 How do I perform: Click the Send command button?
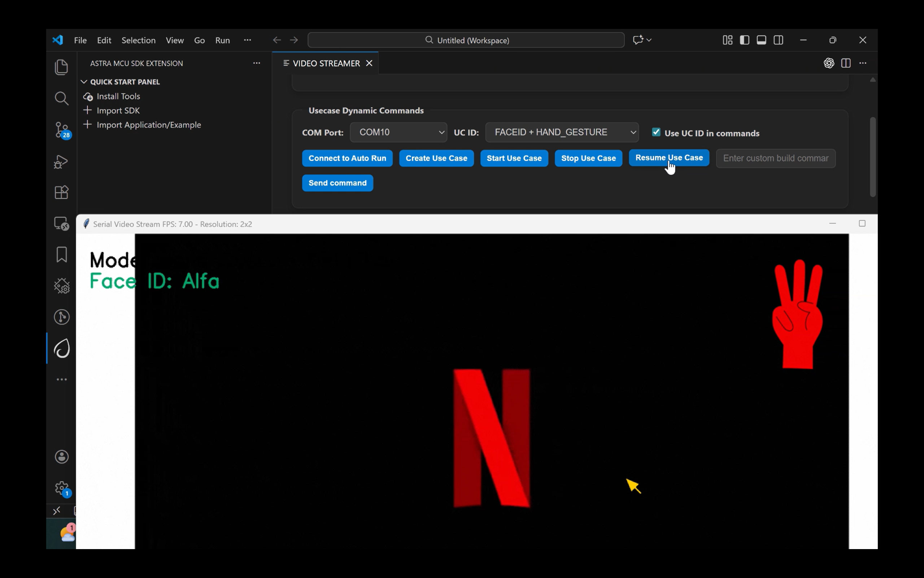click(x=337, y=183)
